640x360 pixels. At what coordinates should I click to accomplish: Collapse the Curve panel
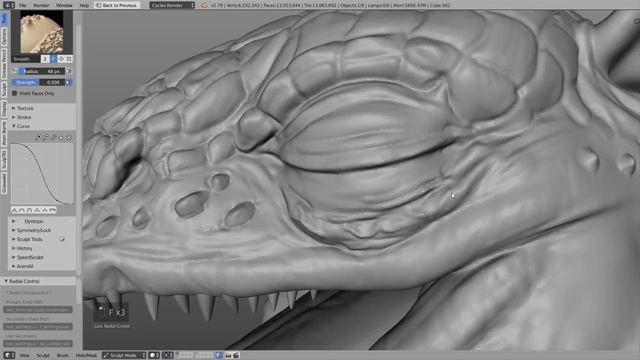click(x=23, y=126)
